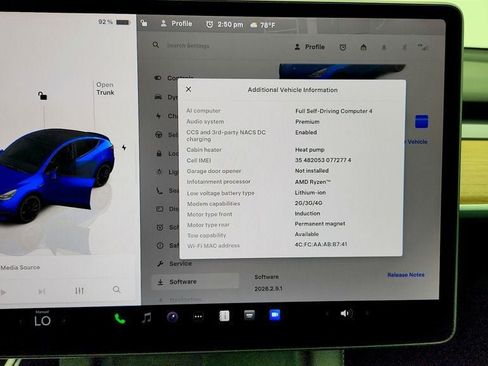The width and height of the screenshot is (488, 366).
Task: Open the Service settings menu item
Action: pyautogui.click(x=175, y=263)
